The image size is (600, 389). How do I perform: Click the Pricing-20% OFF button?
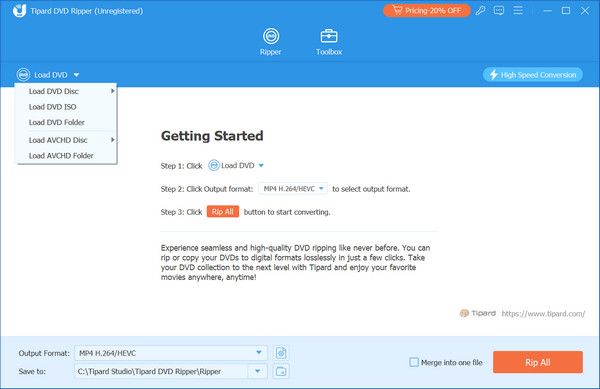(427, 11)
